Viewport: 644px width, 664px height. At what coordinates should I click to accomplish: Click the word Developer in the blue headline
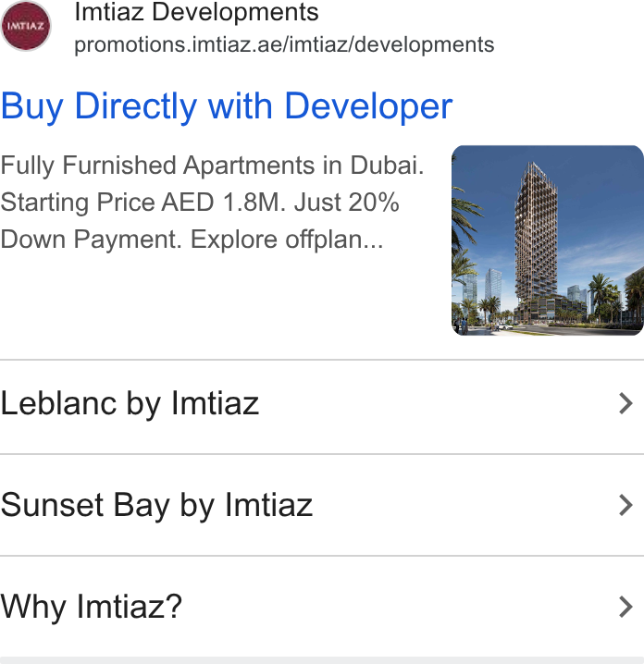pyautogui.click(x=368, y=106)
